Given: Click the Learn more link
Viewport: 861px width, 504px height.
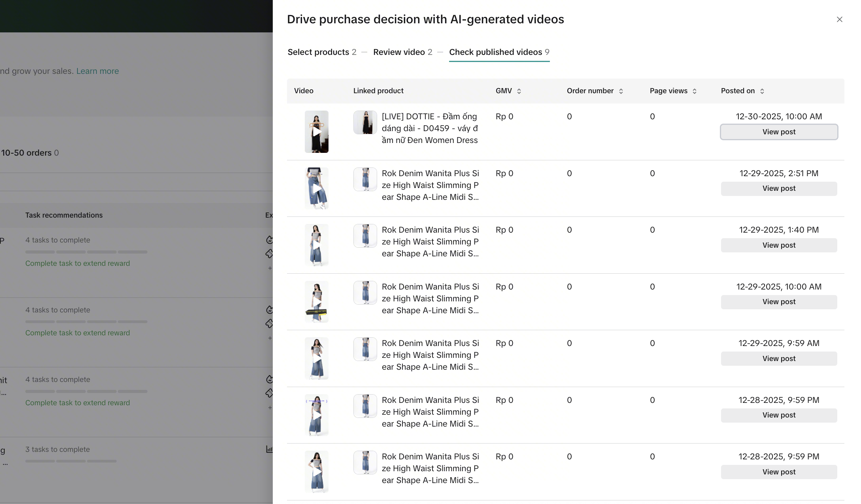Looking at the screenshot, I should 97,71.
